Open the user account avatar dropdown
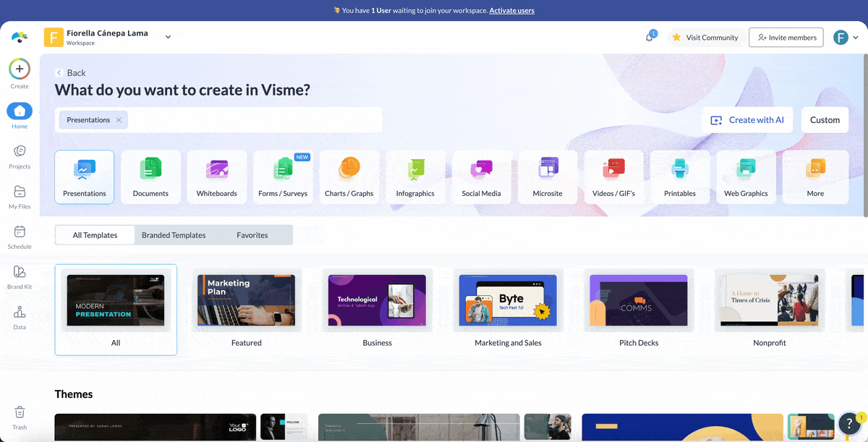868x442 pixels. 846,38
